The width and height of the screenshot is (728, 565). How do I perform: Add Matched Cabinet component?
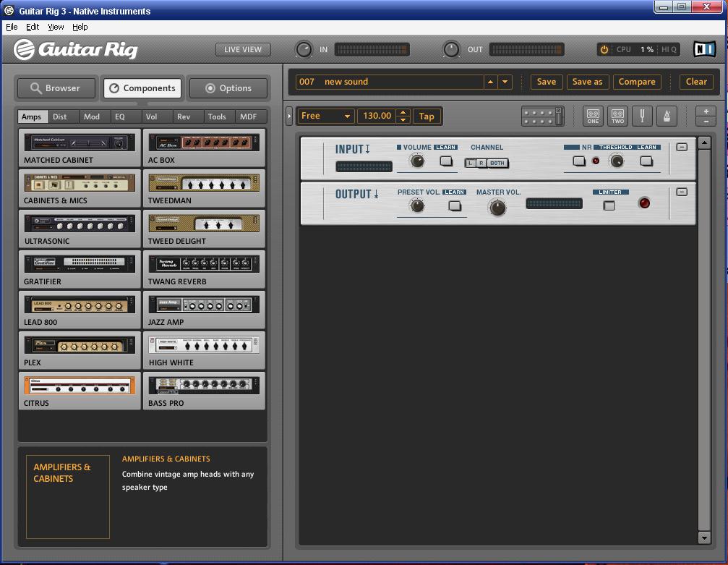[x=80, y=148]
